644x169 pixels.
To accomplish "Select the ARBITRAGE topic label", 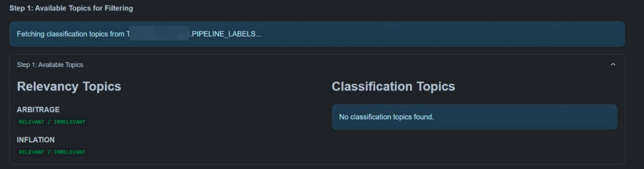I will 38,110.
